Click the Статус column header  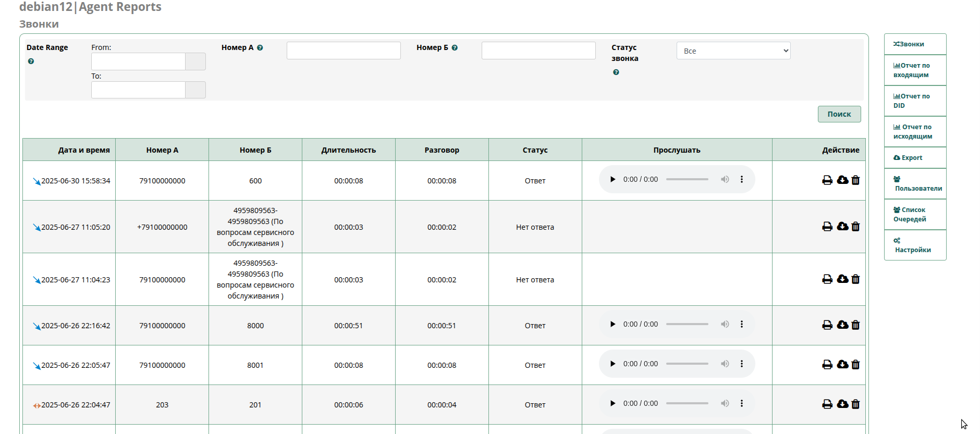tap(535, 150)
